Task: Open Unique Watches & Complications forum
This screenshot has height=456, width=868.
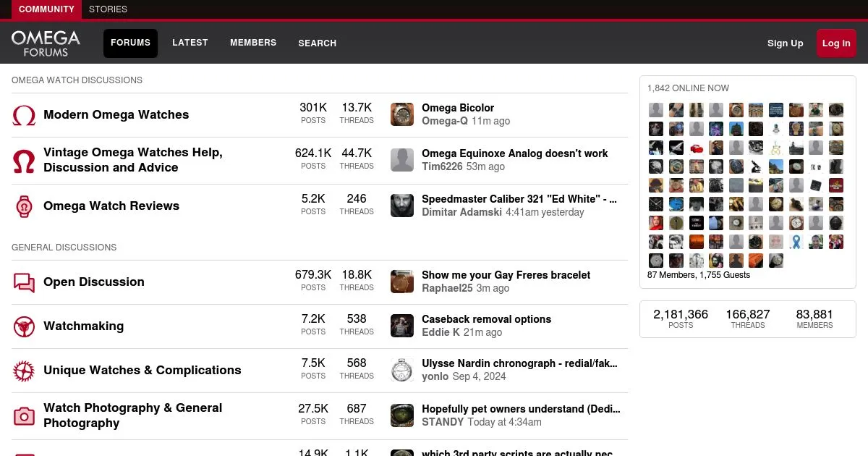Action: [x=142, y=370]
